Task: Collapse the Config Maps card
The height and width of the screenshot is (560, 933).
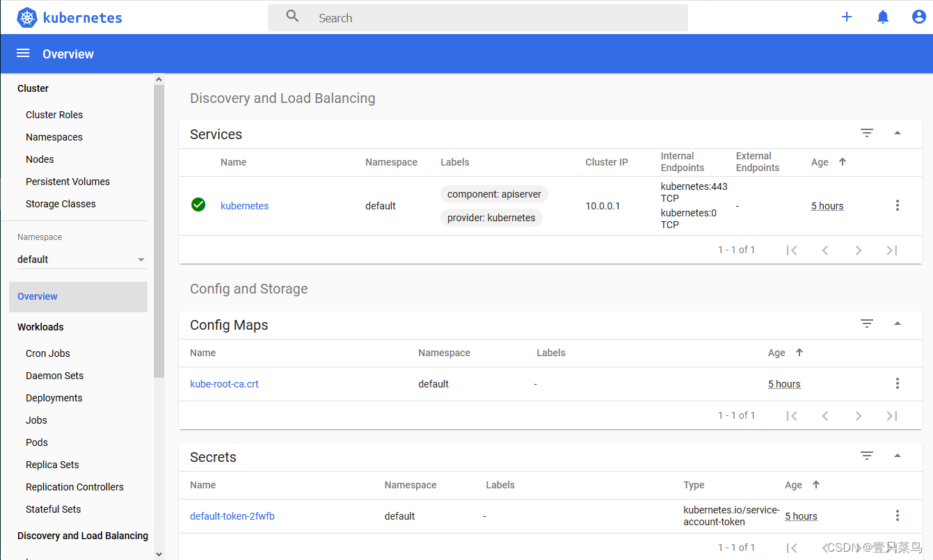Action: [x=898, y=323]
